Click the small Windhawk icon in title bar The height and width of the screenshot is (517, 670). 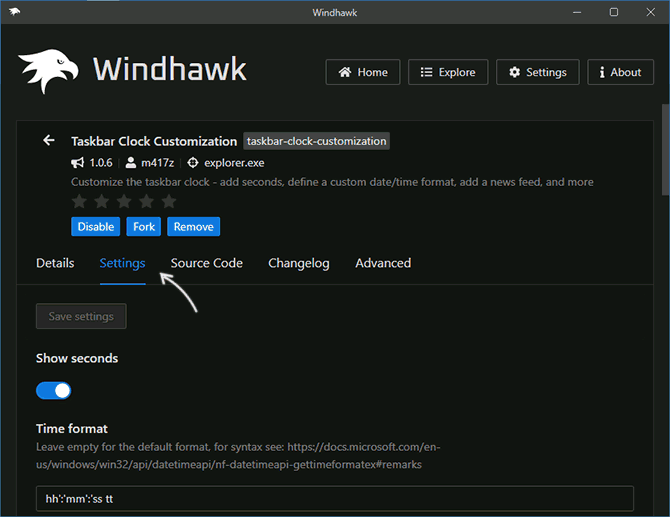click(x=14, y=12)
